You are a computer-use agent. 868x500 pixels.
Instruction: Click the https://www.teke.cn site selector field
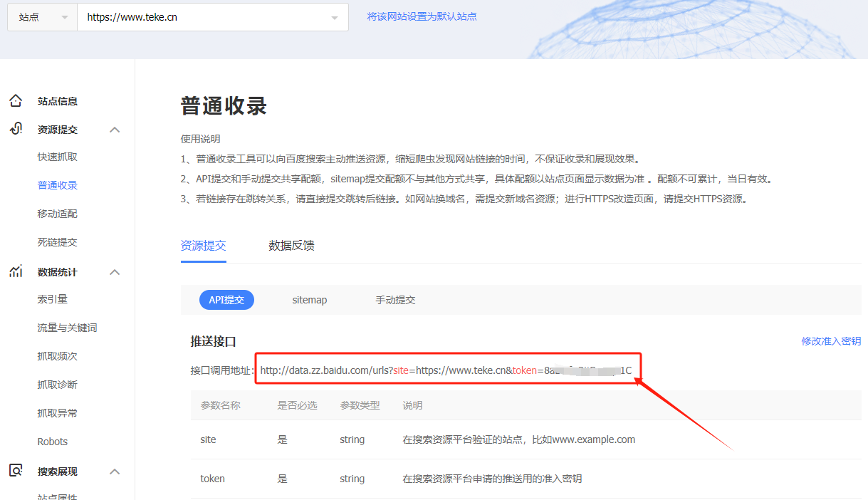point(213,17)
